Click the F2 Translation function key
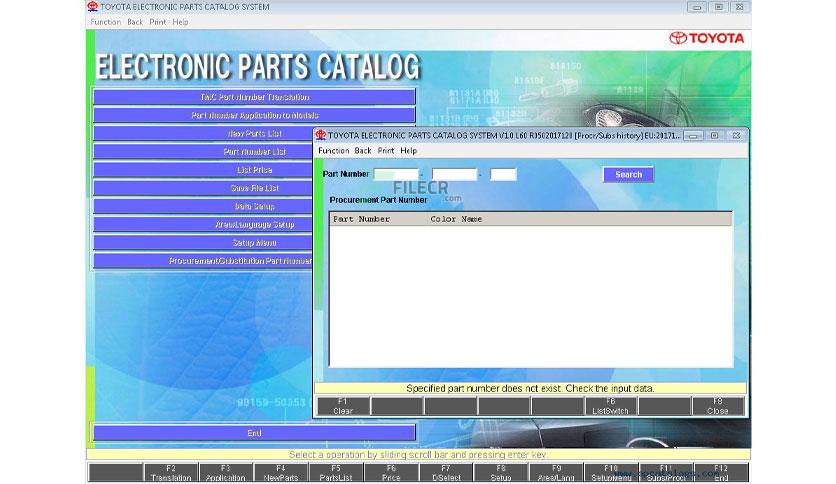Screen dimensions: 836x484 [171, 473]
